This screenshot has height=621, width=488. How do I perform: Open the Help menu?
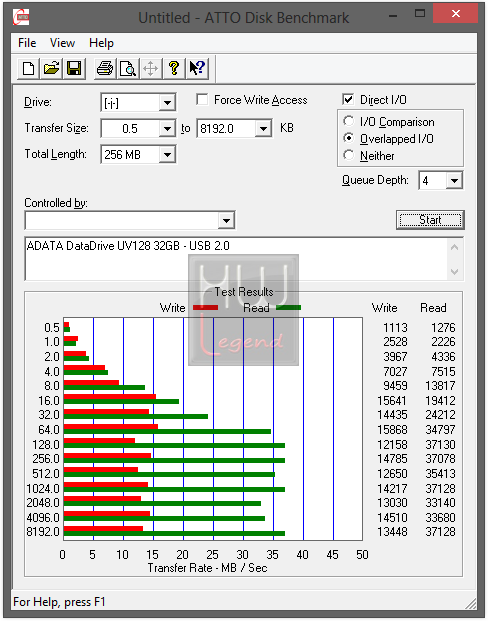click(101, 43)
